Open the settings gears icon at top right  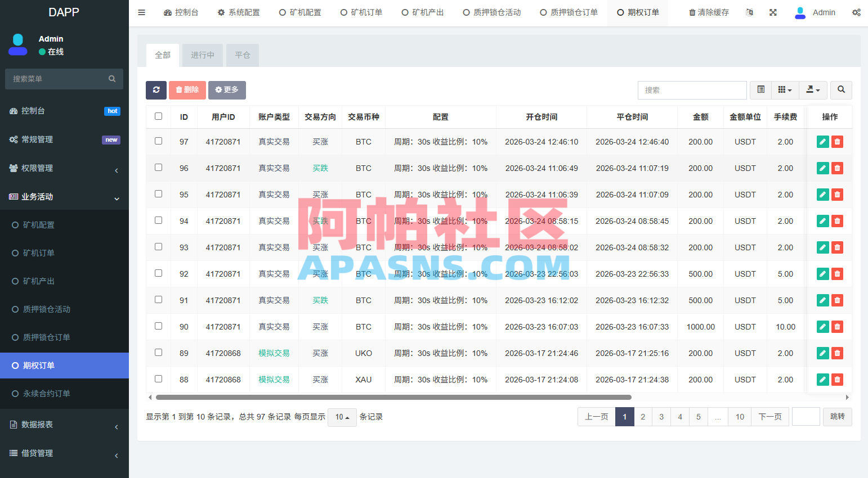856,12
